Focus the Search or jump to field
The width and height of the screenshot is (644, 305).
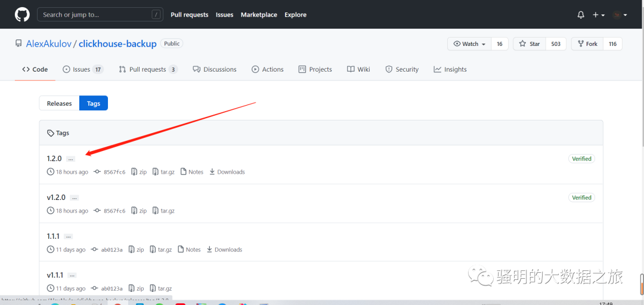pos(100,15)
